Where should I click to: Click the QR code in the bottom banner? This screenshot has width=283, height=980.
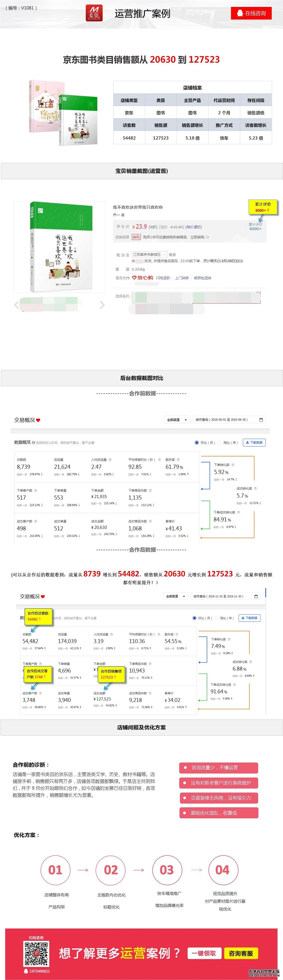coord(36,953)
